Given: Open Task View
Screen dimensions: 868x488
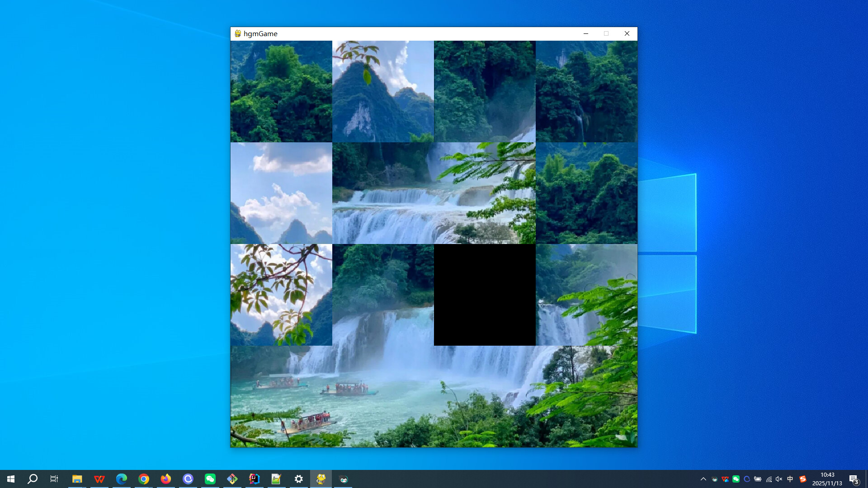Looking at the screenshot, I should pos(54,479).
